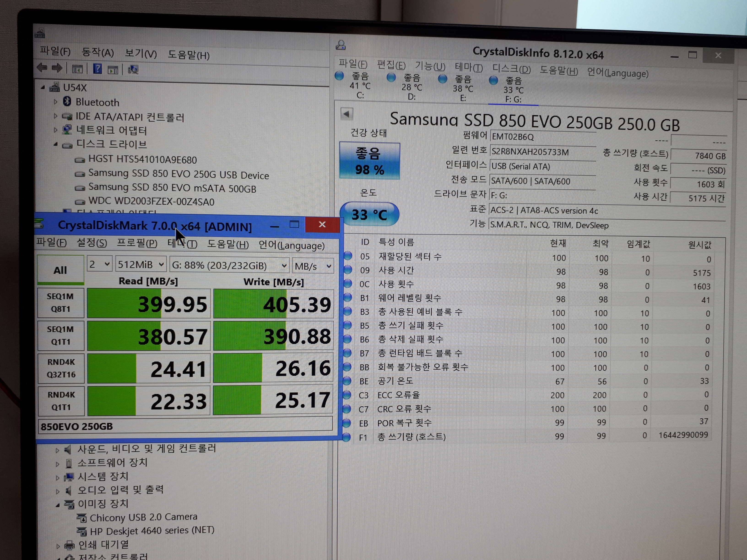Image resolution: width=747 pixels, height=560 pixels.
Task: Open the MB/s unit dropdown
Action: click(313, 266)
